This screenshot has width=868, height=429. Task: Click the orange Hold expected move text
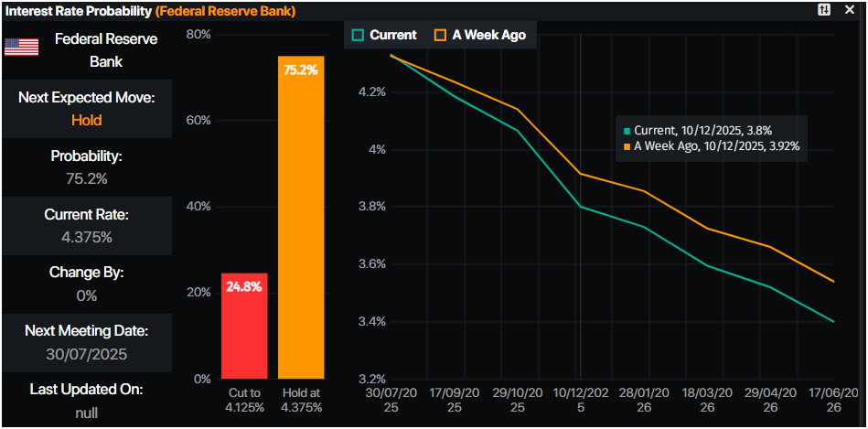pyautogui.click(x=86, y=120)
